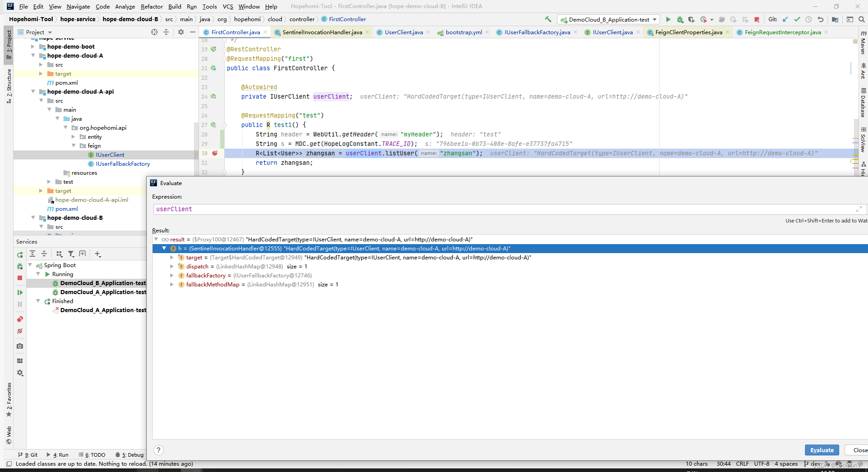868x472 pixels.
Task: Open the VCS menu
Action: (x=228, y=6)
